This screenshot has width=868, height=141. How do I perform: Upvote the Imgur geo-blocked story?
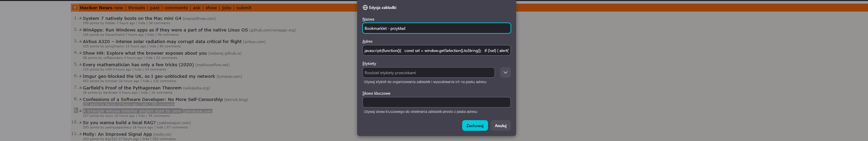pos(81,76)
